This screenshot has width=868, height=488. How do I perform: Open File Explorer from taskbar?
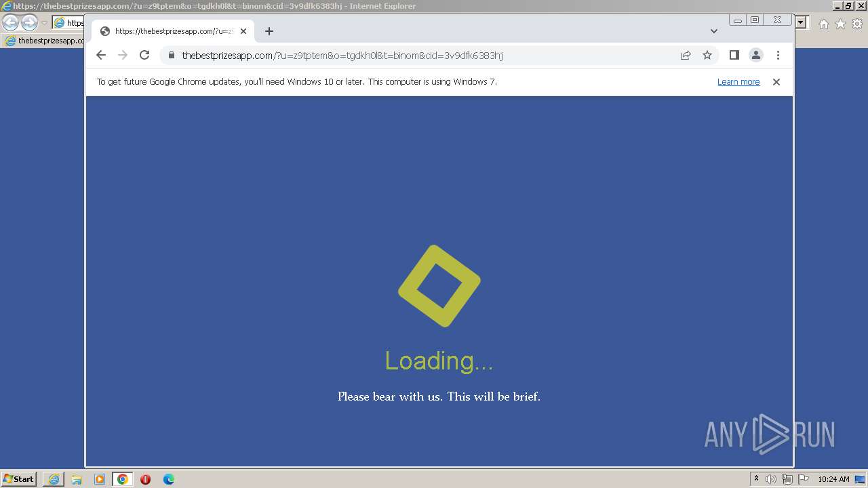pos(77,479)
